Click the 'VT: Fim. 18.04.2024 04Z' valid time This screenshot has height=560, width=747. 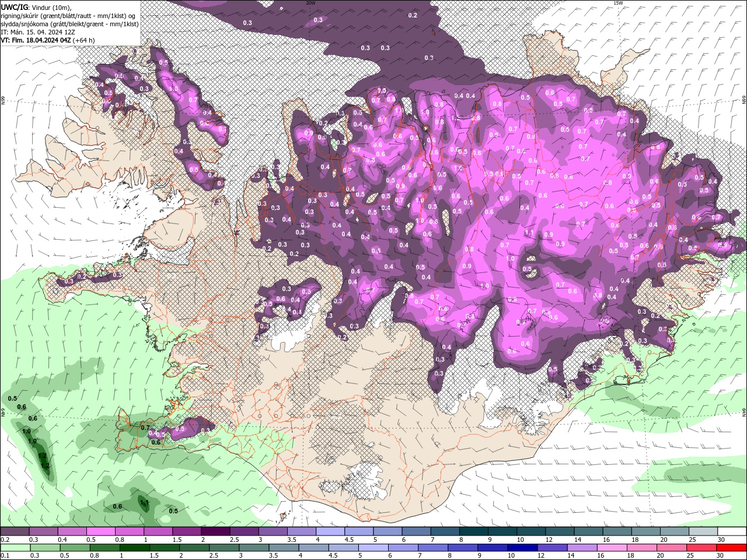(36, 40)
